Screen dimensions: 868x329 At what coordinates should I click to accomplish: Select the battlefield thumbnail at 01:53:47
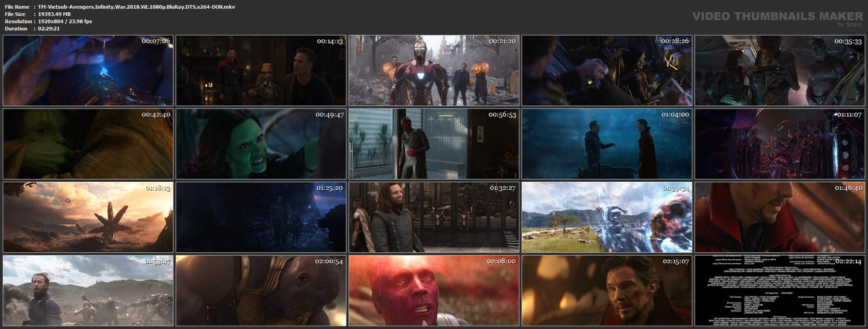pyautogui.click(x=88, y=290)
